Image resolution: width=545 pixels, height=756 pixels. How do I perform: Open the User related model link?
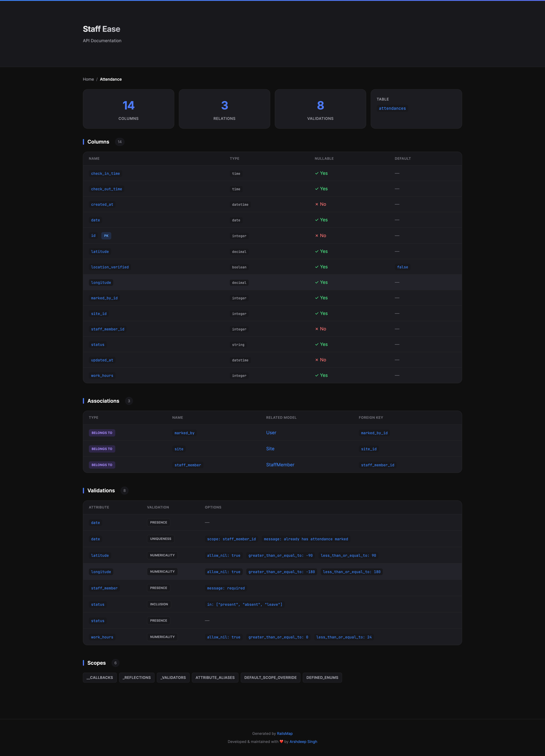coord(271,433)
